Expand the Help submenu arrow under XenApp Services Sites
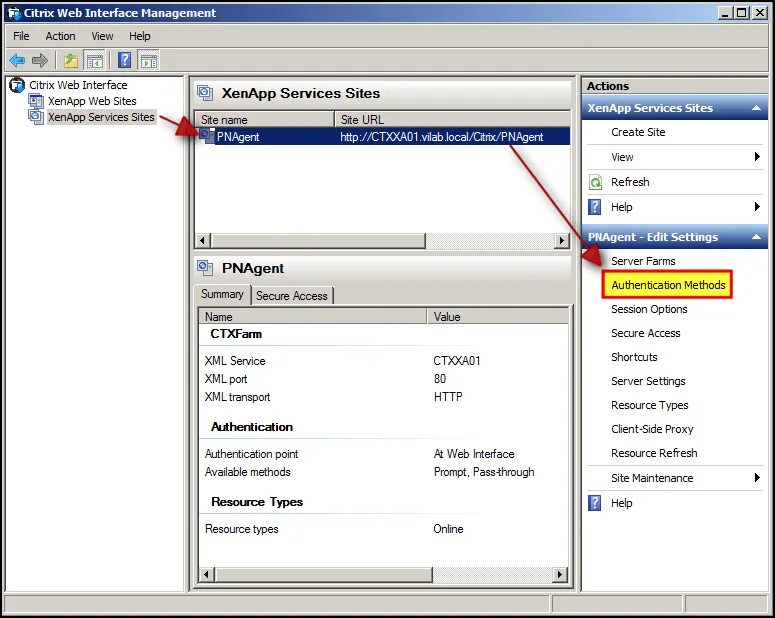This screenshot has height=618, width=775. [757, 207]
